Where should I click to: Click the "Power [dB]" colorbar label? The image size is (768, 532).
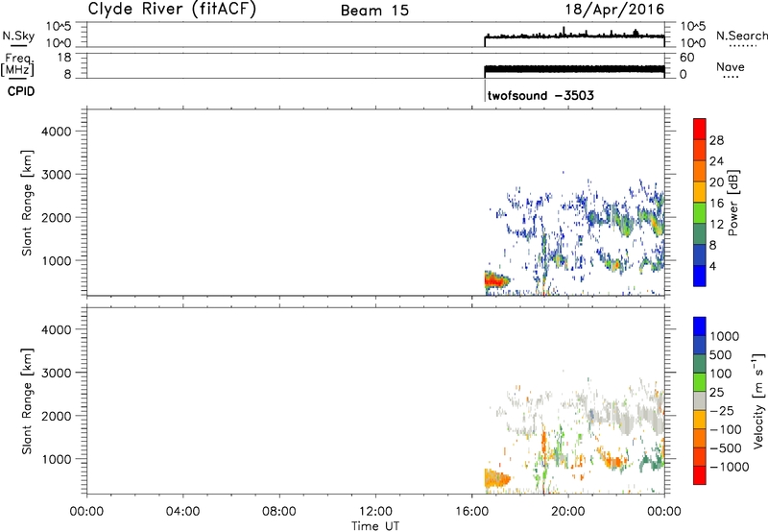732,203
